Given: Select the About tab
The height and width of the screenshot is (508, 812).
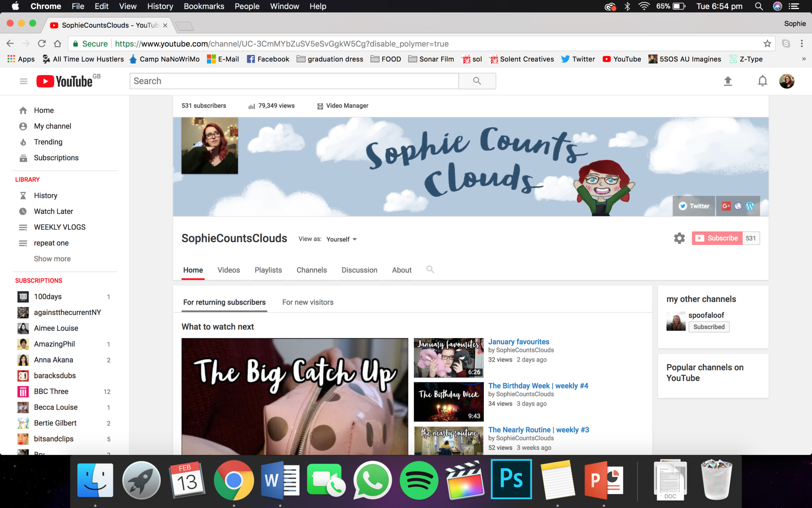Looking at the screenshot, I should click(x=402, y=270).
